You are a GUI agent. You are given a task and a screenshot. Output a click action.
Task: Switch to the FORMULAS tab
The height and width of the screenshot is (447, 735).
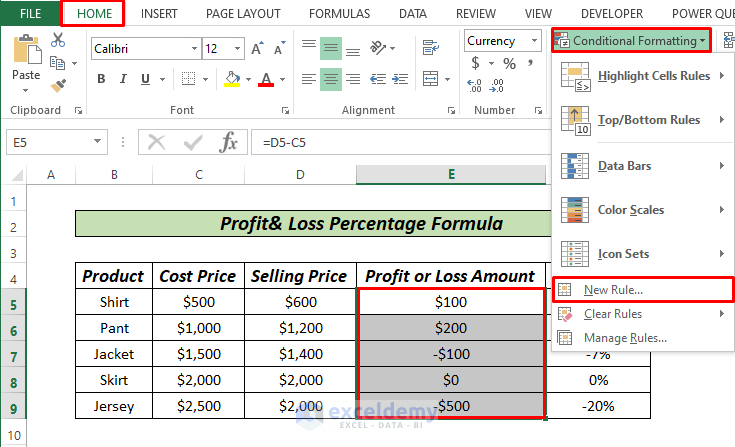click(339, 14)
